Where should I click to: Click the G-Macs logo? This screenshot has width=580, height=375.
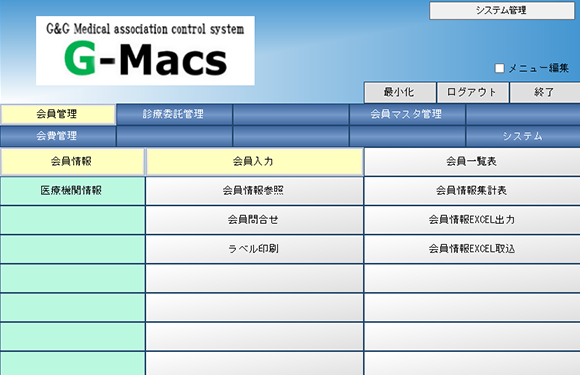pyautogui.click(x=145, y=51)
